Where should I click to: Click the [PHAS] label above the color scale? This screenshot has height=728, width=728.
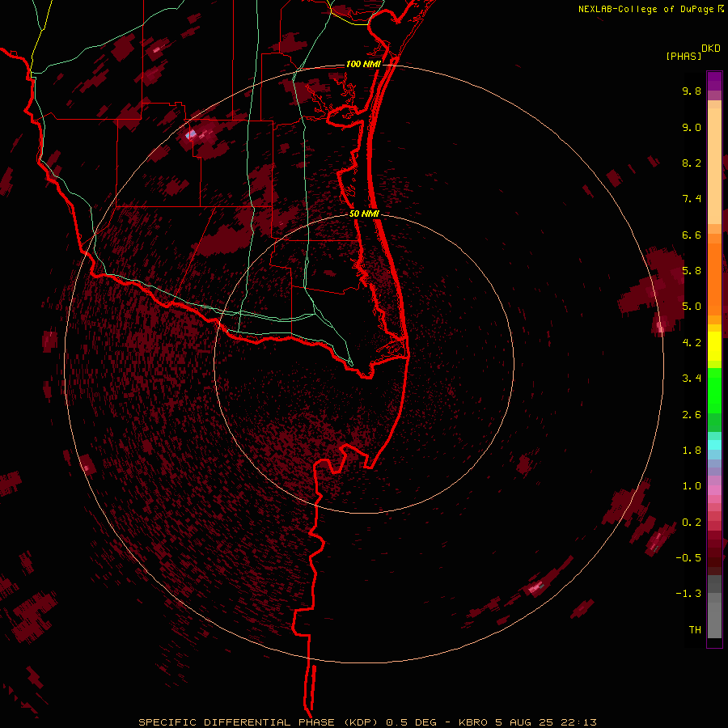(x=684, y=57)
